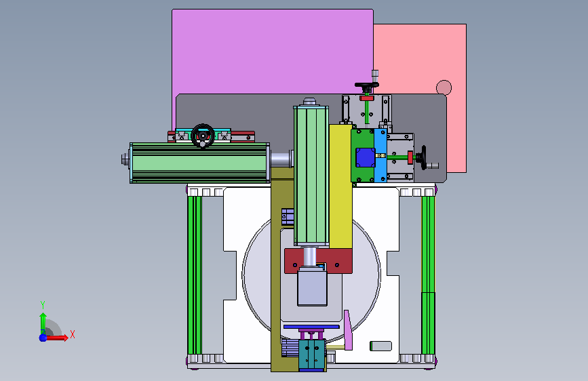Select the round cap atop vertical cylinder
The width and height of the screenshot is (588, 381).
coord(310,102)
